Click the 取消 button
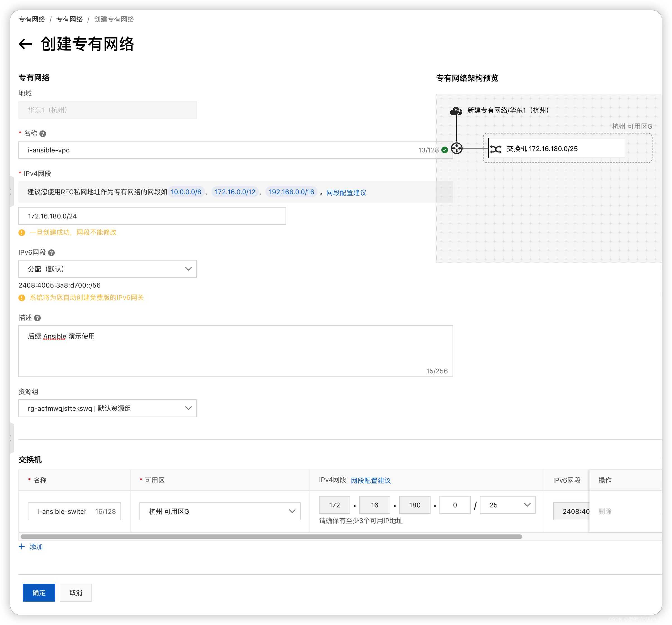The height and width of the screenshot is (625, 672). (76, 593)
